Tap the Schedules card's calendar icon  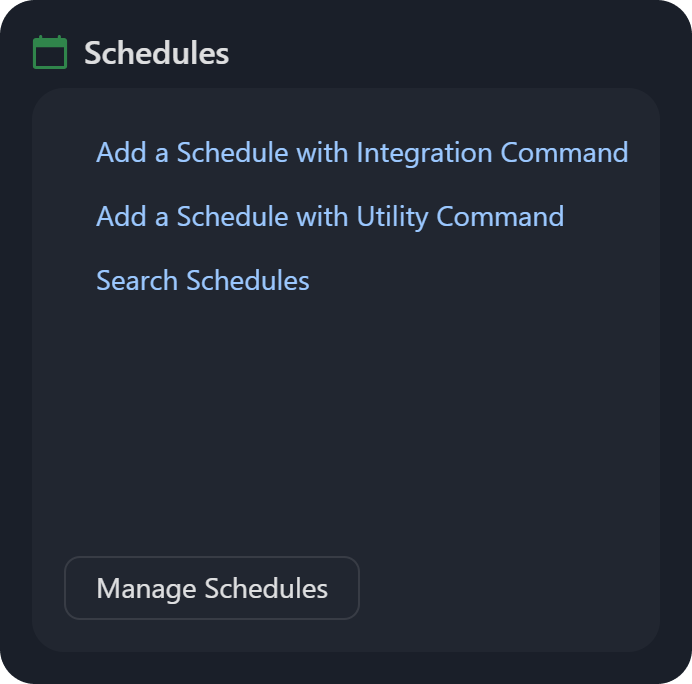[x=50, y=53]
